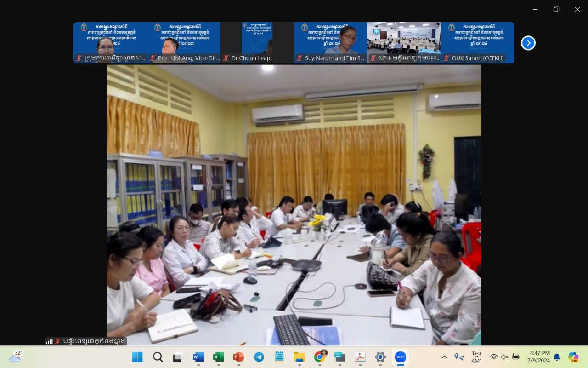Open the date and time clock panel
Image resolution: width=588 pixels, height=368 pixels.
tap(539, 357)
